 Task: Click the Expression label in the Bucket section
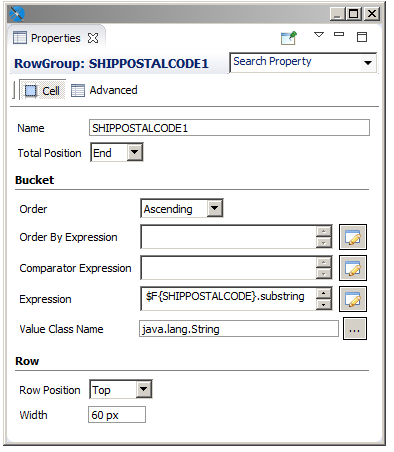click(x=45, y=299)
